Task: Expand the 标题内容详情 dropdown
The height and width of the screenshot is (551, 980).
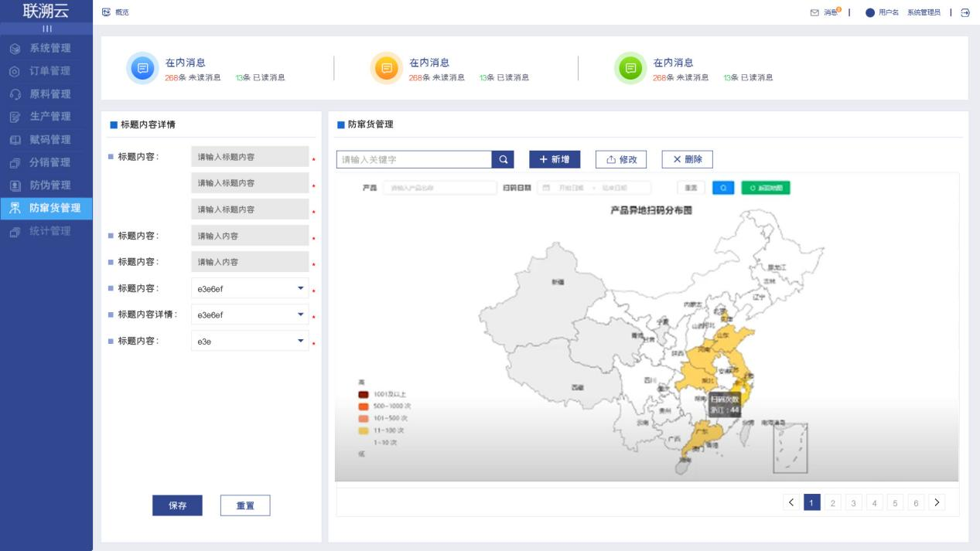Action: (301, 315)
